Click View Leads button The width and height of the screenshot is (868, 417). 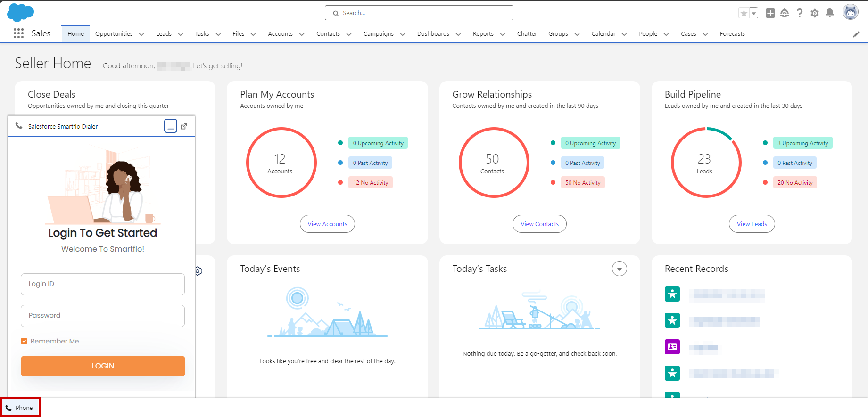point(752,224)
